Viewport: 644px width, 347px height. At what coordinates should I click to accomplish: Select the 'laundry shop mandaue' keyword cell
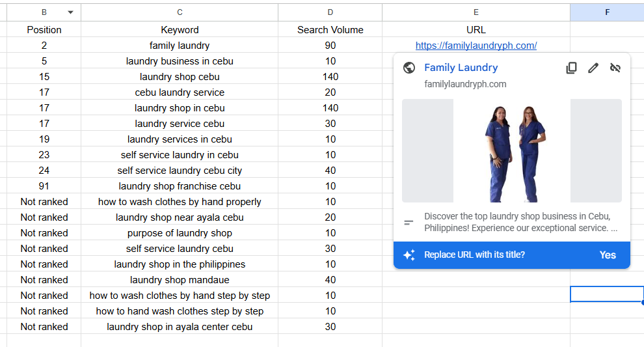click(x=180, y=280)
